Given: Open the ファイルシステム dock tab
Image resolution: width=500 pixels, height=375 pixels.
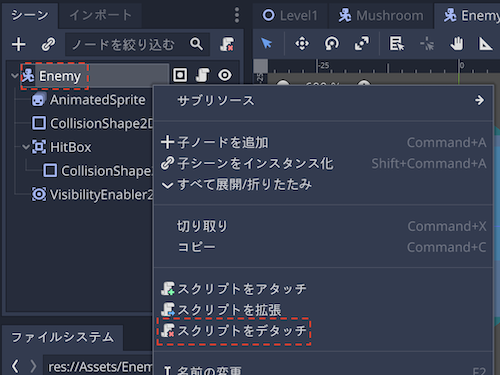Looking at the screenshot, I should tap(63, 337).
